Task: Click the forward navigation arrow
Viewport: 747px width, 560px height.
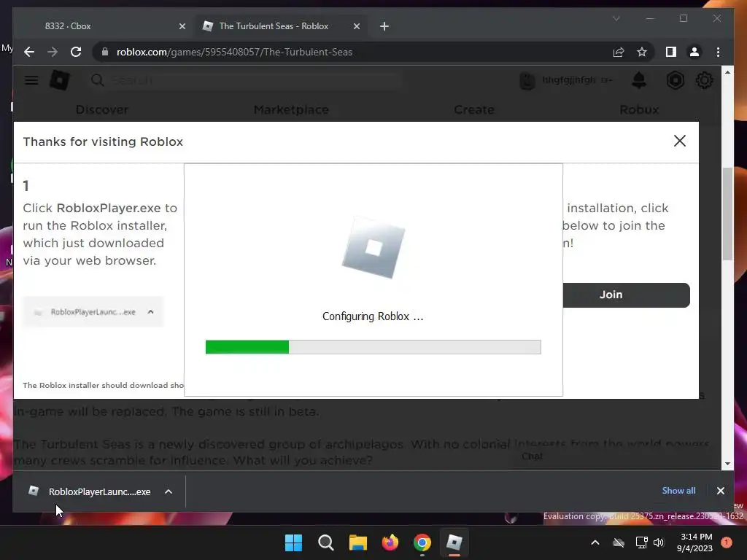Action: [x=53, y=52]
